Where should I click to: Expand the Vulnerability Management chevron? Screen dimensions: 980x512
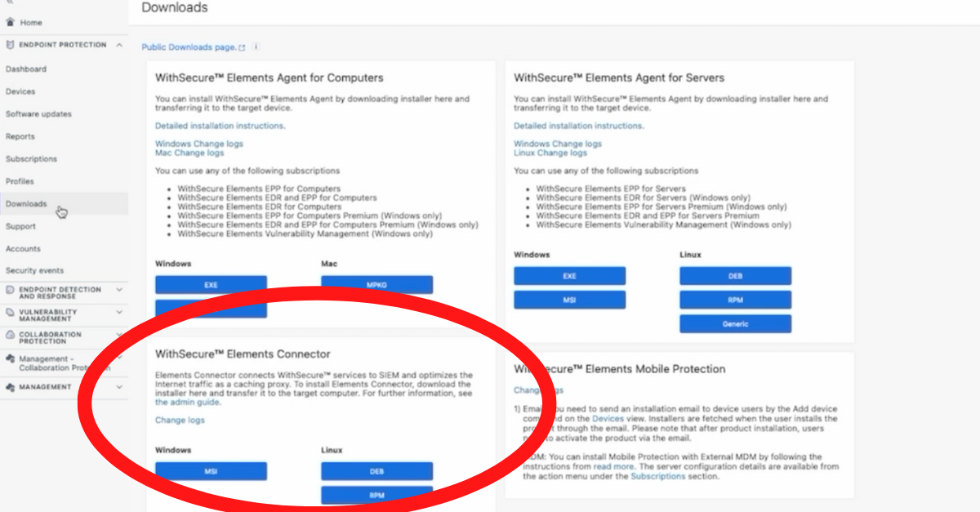(119, 312)
